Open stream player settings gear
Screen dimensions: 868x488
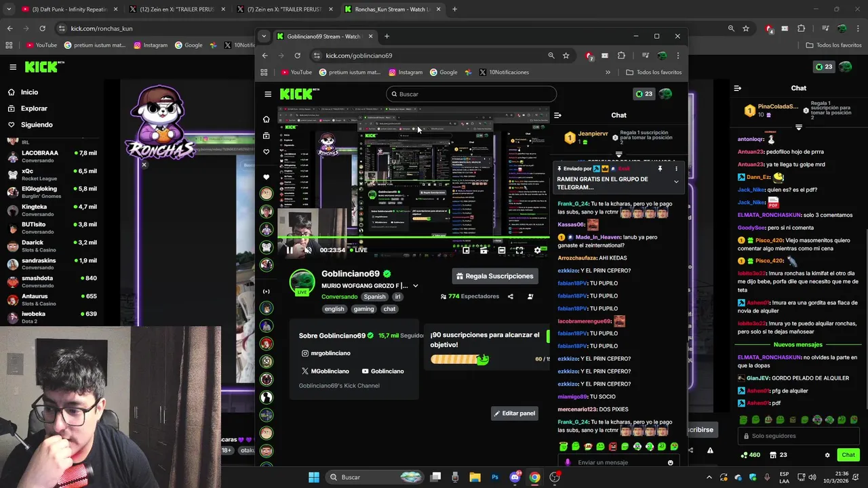point(537,250)
